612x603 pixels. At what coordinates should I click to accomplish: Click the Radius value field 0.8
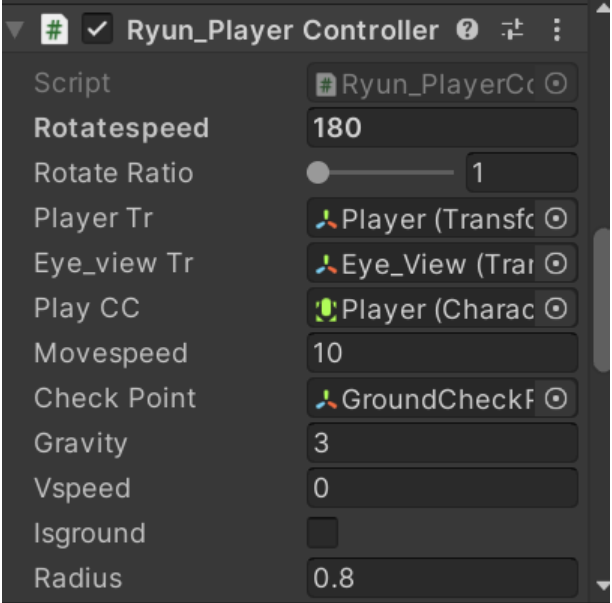442,578
